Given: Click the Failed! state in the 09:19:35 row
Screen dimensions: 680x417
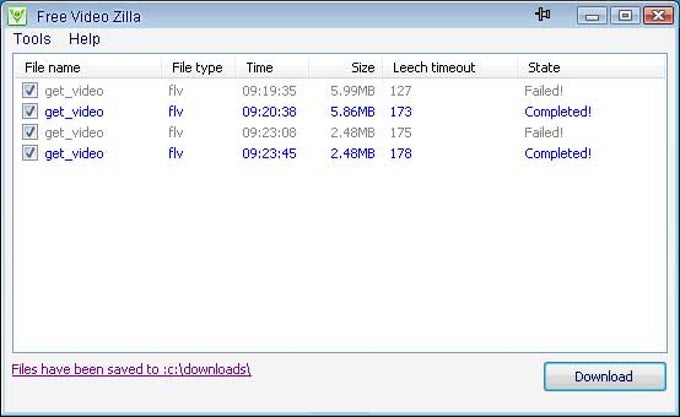Looking at the screenshot, I should pos(543,91).
